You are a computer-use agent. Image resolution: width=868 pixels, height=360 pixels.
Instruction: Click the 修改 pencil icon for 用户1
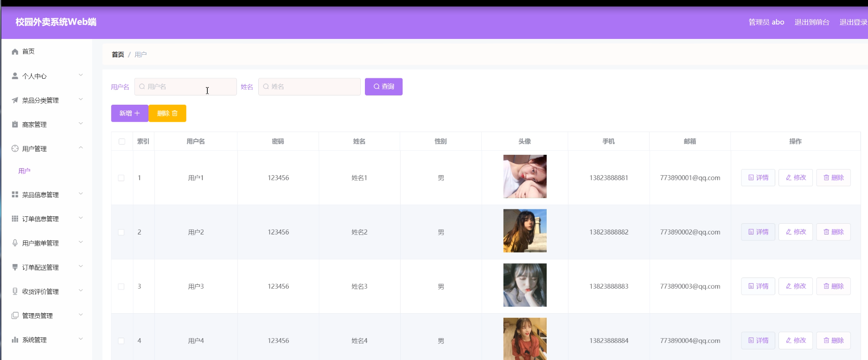tap(789, 177)
